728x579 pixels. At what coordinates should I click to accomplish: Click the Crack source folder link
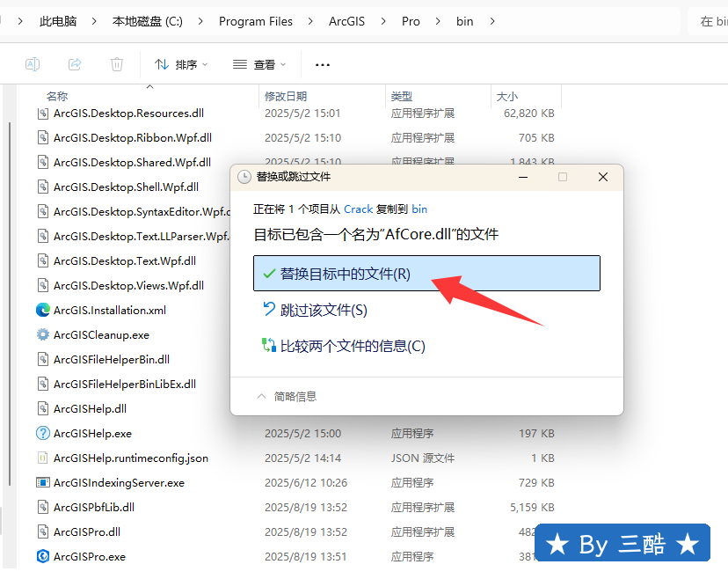click(x=358, y=209)
